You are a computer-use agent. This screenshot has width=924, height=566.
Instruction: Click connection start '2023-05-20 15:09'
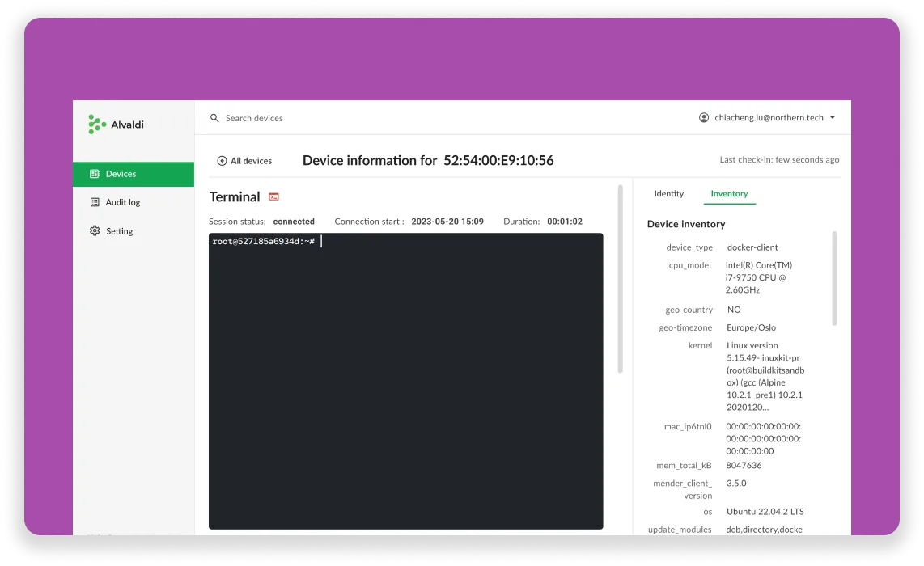click(447, 222)
